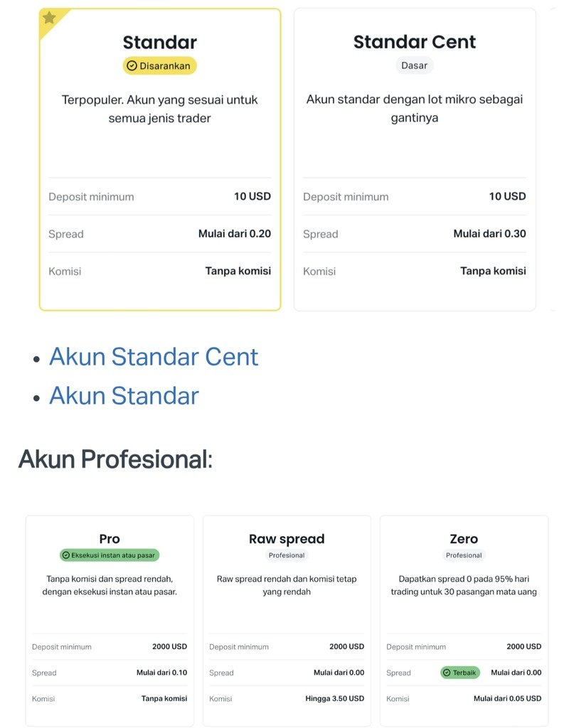Click the star ribbon icon on Standar card
This screenshot has width=574, height=728.
click(x=49, y=18)
